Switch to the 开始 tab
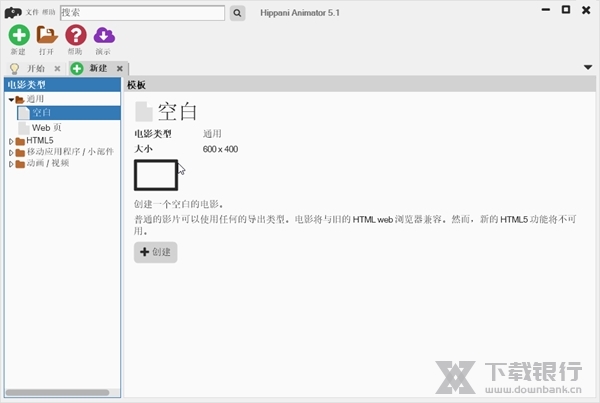The height and width of the screenshot is (403, 600). (35, 68)
